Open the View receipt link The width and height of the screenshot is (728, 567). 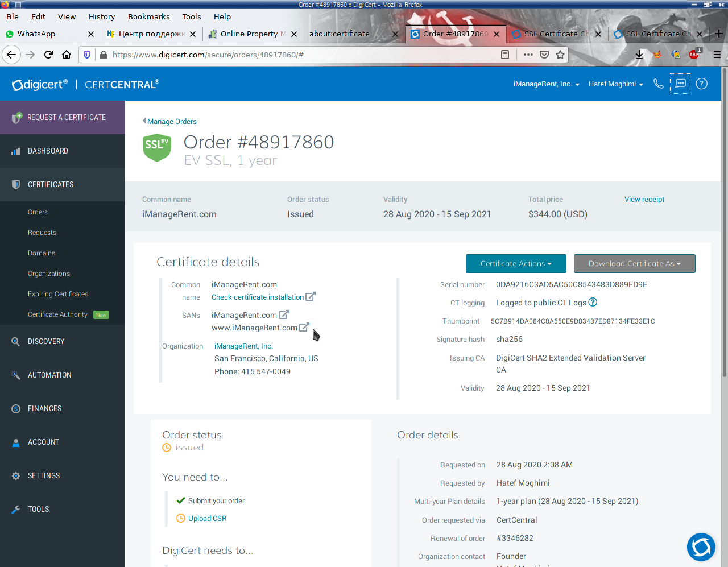point(644,200)
